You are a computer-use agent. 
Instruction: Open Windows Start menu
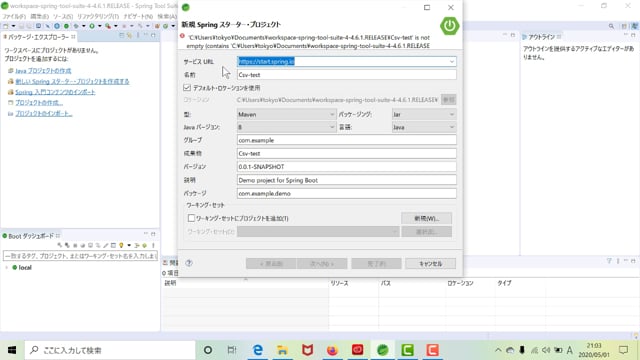tap(12, 350)
